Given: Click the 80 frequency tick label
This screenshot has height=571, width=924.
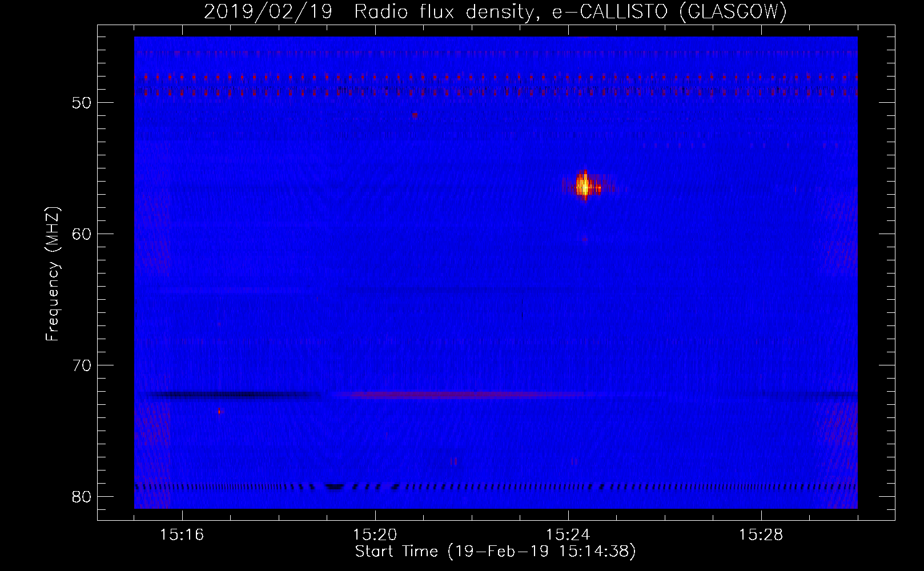Looking at the screenshot, I should [x=82, y=497].
